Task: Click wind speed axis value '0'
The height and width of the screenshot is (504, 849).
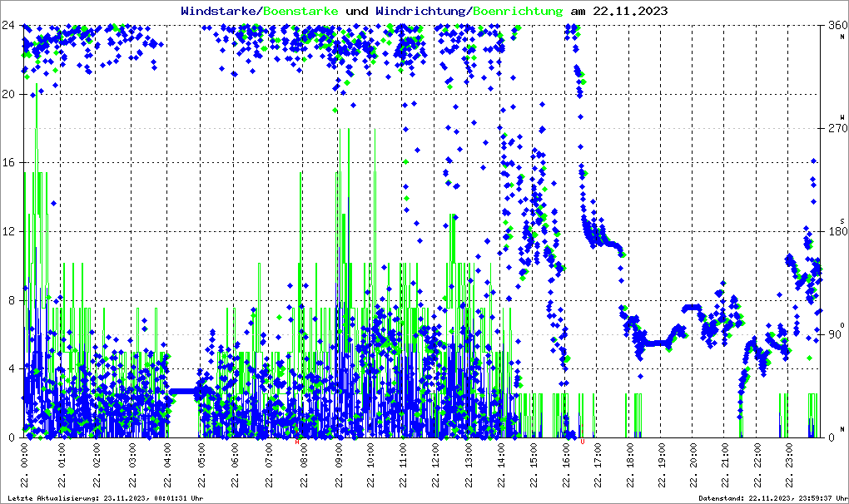Action: coord(12,437)
